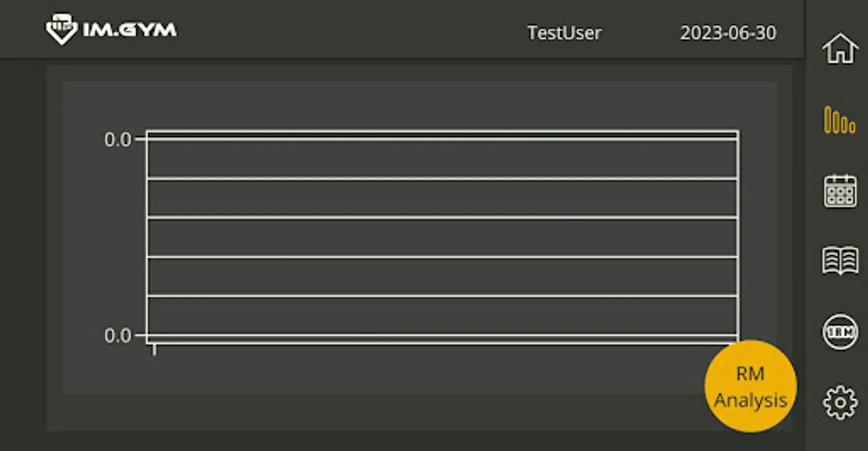The width and height of the screenshot is (868, 451).
Task: Click the x-axis tick mark below chart
Action: (x=154, y=350)
